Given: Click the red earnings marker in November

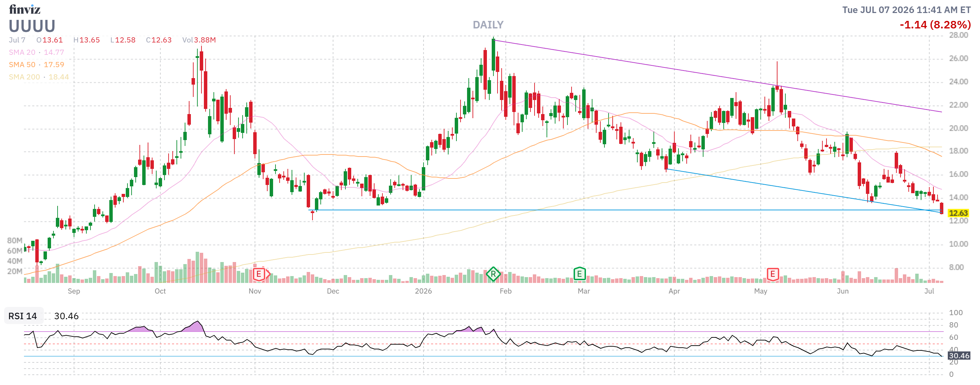Looking at the screenshot, I should click(259, 274).
